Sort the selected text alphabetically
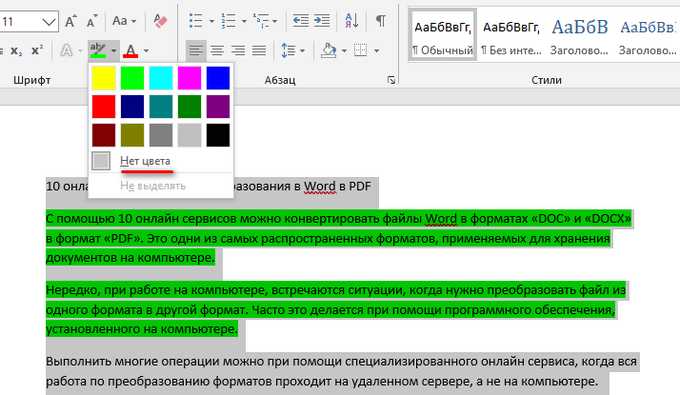This screenshot has width=680, height=395. [351, 21]
